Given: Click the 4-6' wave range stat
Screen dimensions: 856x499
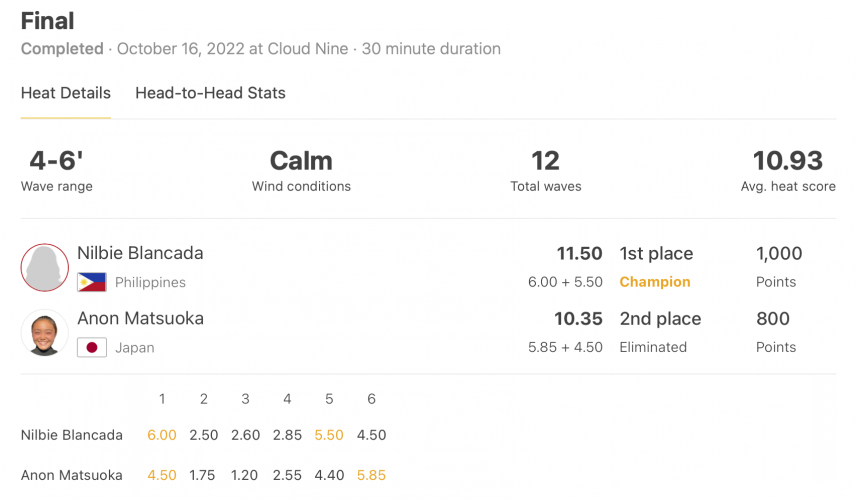Looking at the screenshot, I should (56, 161).
